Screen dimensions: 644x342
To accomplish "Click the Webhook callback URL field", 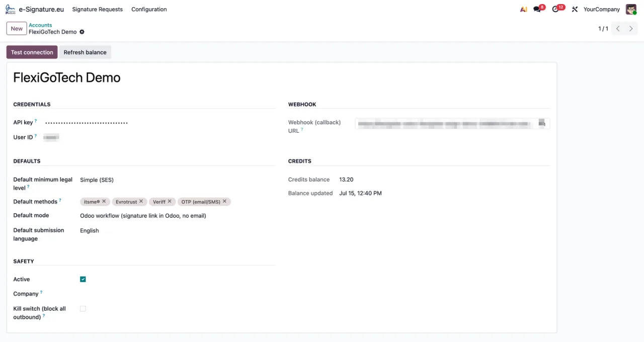I will tap(452, 123).
